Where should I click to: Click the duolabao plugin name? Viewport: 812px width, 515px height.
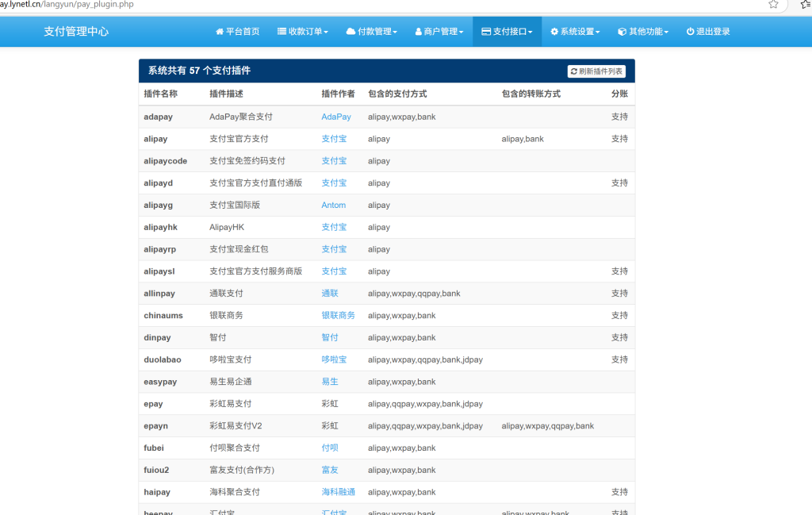click(x=162, y=359)
